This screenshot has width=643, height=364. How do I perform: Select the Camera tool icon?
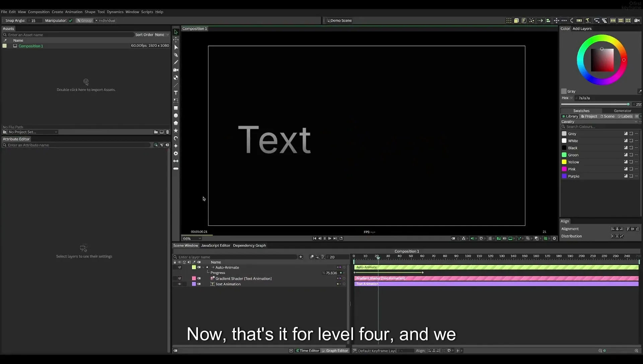(x=176, y=70)
